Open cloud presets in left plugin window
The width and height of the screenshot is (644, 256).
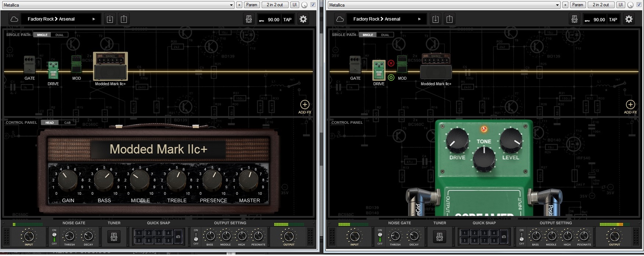point(14,19)
